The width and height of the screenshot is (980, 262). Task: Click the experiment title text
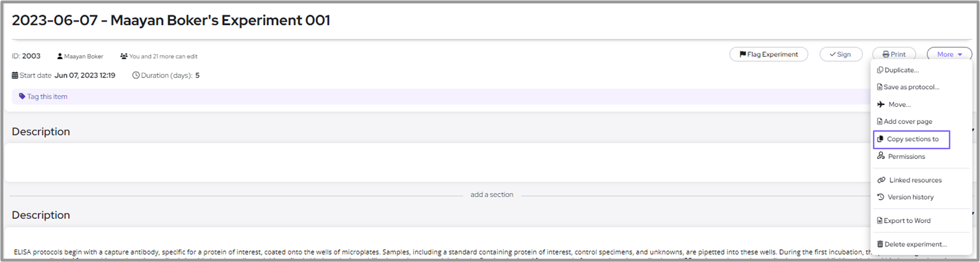click(171, 20)
